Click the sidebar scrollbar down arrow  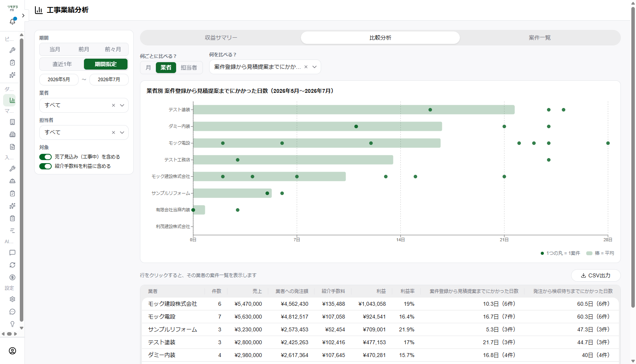(21, 328)
